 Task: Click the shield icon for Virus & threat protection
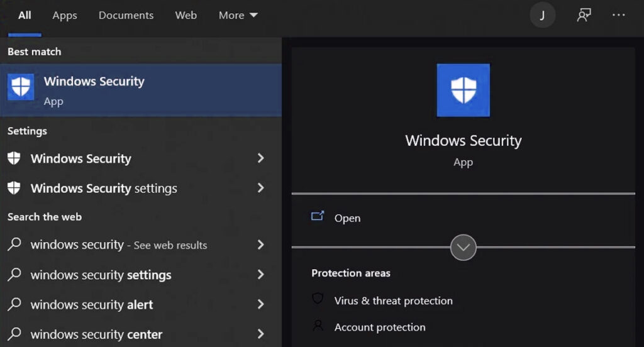point(318,299)
